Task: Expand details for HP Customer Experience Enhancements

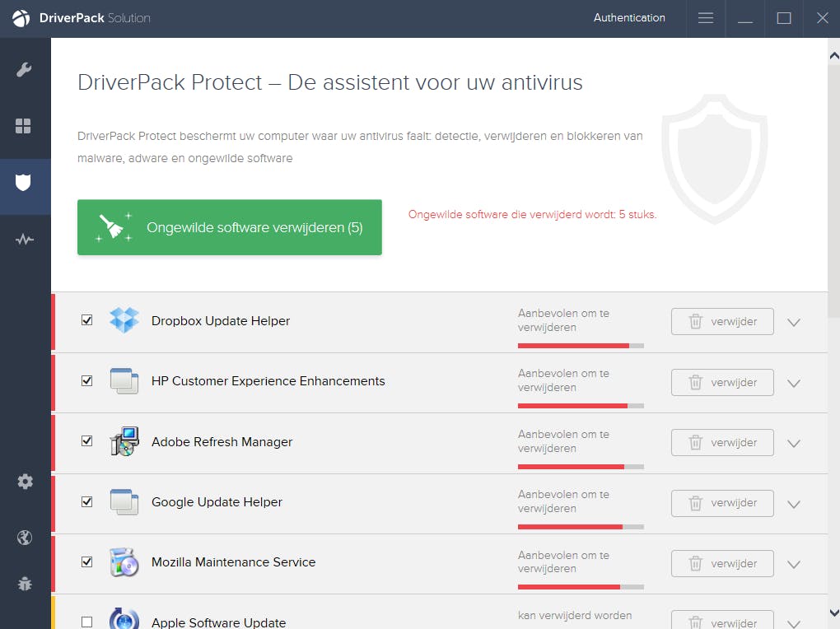Action: tap(794, 383)
